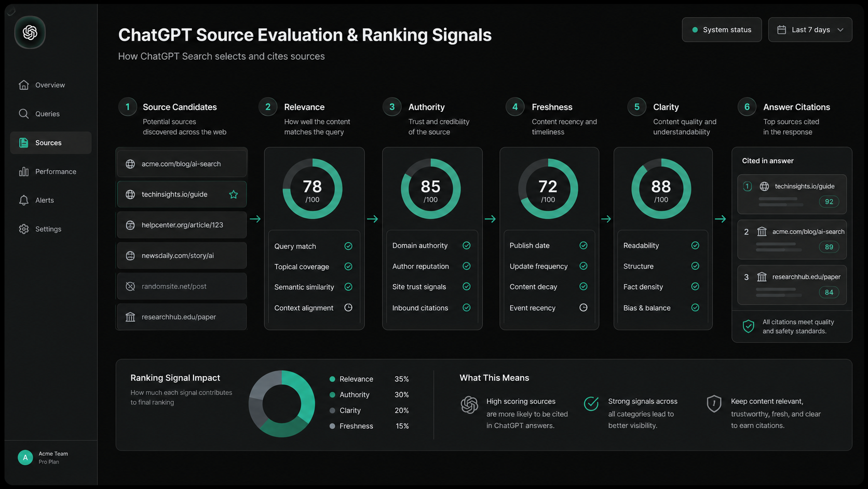Click the Relevance legend dot

tap(332, 379)
